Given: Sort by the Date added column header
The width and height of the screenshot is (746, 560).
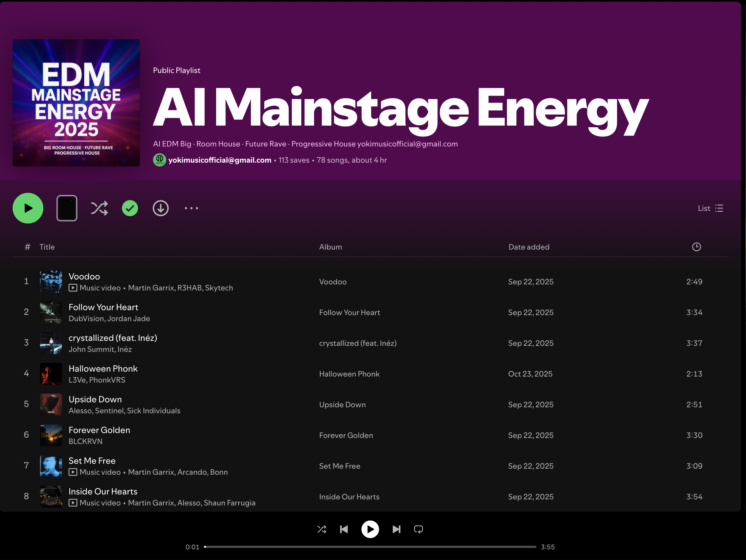Looking at the screenshot, I should [529, 247].
